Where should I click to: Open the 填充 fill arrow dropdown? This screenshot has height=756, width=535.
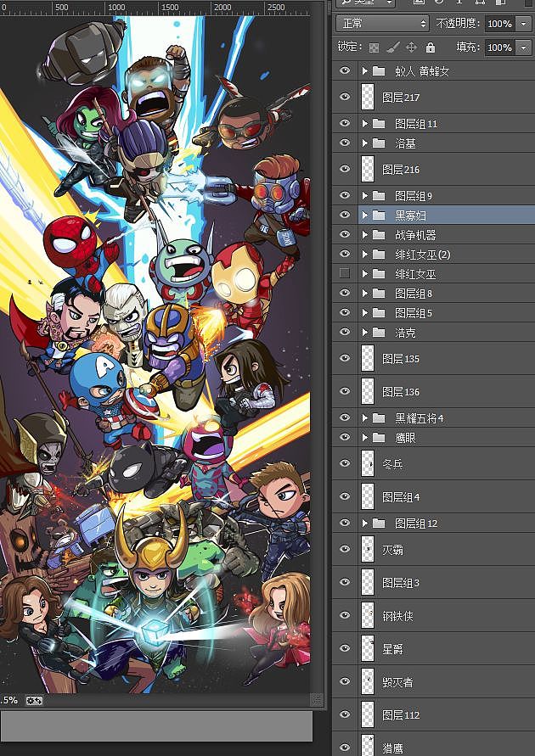(523, 48)
